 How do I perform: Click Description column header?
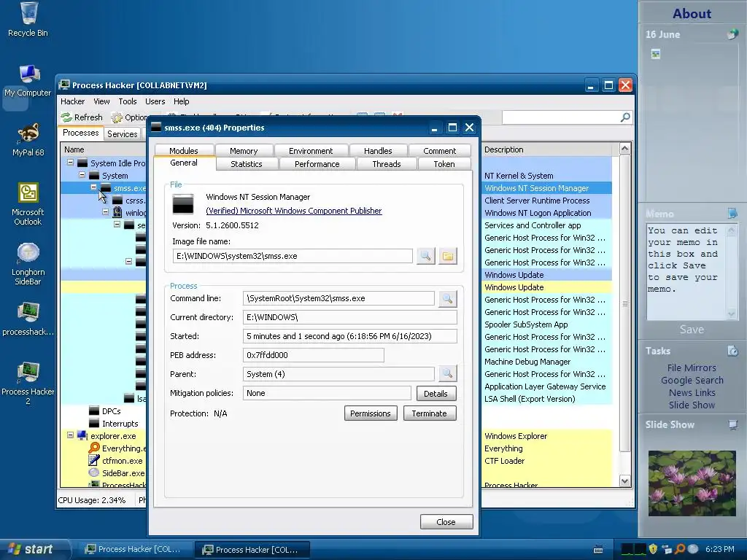coord(547,149)
